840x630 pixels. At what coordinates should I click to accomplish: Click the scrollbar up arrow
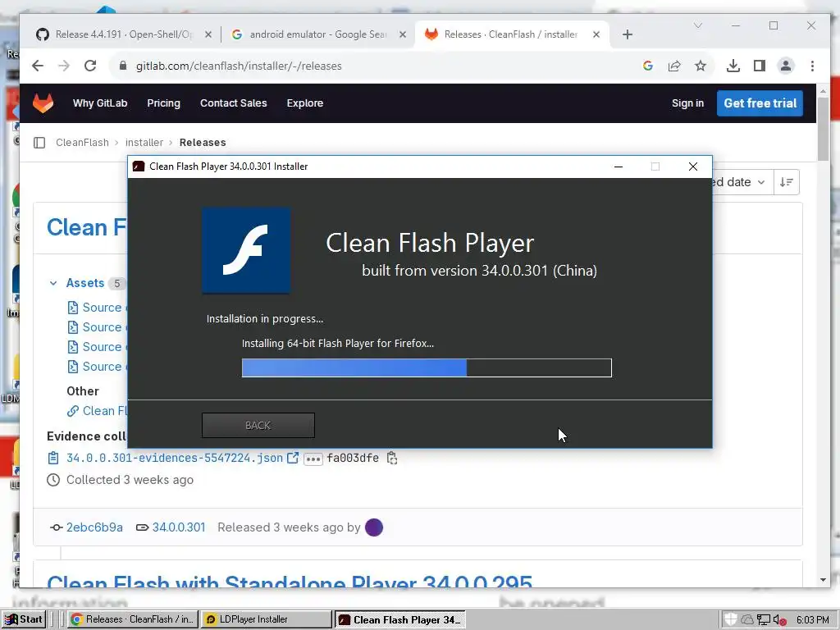[x=823, y=91]
